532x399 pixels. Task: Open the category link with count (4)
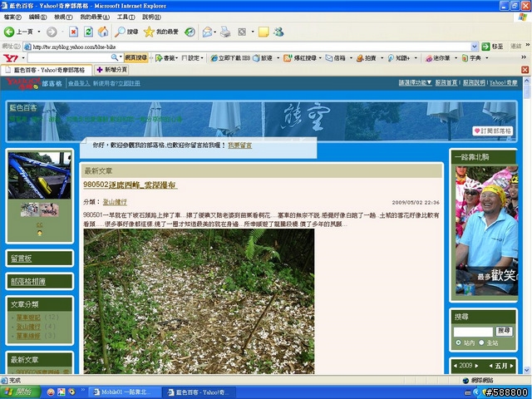click(28, 327)
